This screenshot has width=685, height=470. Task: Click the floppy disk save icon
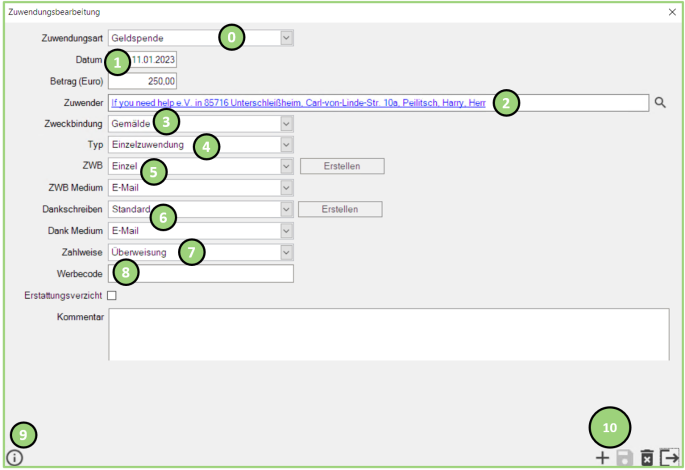click(624, 457)
